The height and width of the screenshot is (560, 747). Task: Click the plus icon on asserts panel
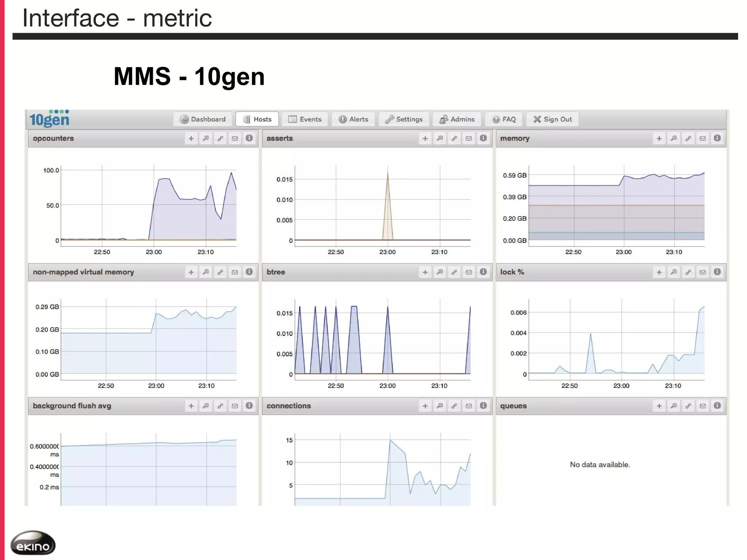click(425, 139)
